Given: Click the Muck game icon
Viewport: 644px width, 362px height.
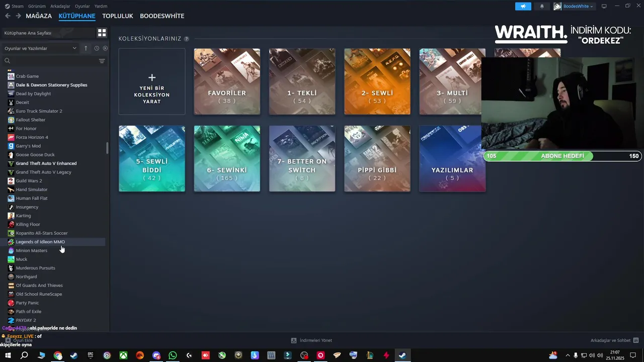Looking at the screenshot, I should (x=11, y=259).
